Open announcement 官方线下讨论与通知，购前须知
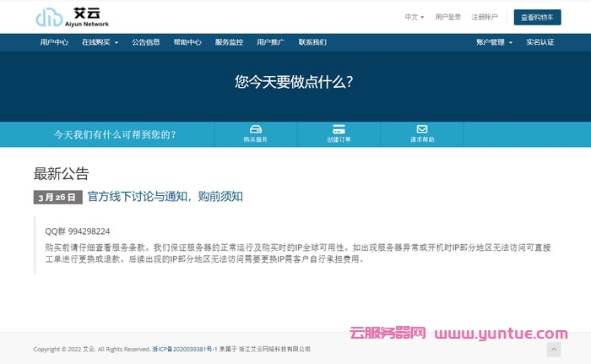Viewport: 591px width, 364px height. click(165, 196)
